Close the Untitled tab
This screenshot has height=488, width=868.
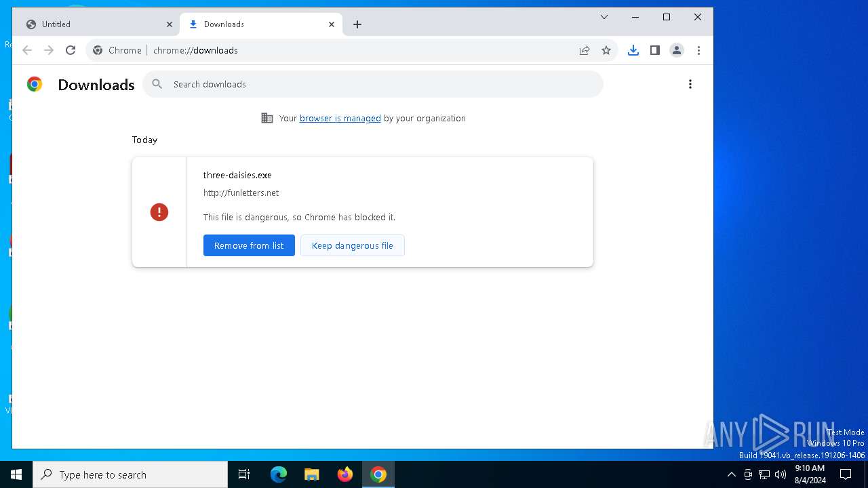tap(170, 24)
